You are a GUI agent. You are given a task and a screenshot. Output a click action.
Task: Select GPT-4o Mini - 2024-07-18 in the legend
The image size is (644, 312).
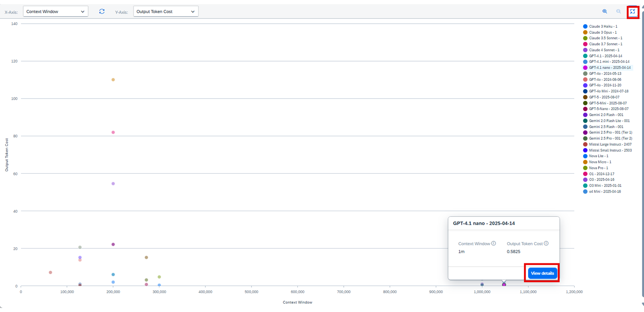[606, 91]
